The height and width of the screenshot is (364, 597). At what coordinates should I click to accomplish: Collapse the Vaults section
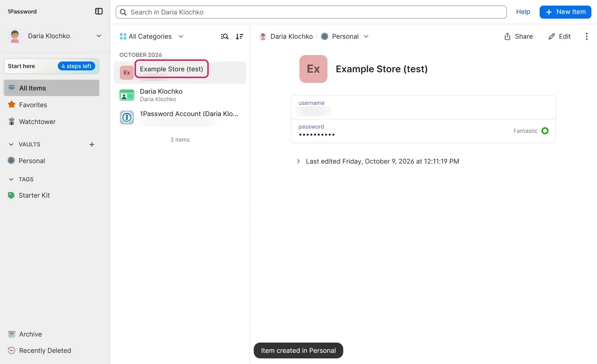pos(11,144)
